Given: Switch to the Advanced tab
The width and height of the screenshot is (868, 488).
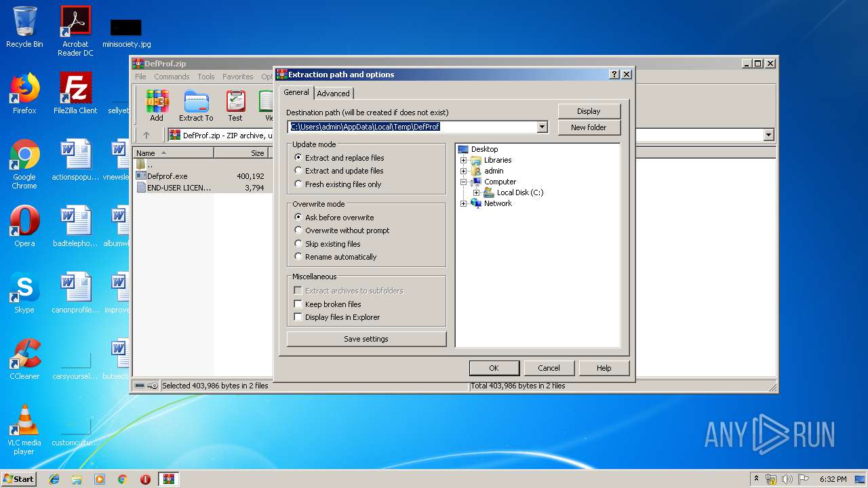Looking at the screenshot, I should tap(333, 94).
